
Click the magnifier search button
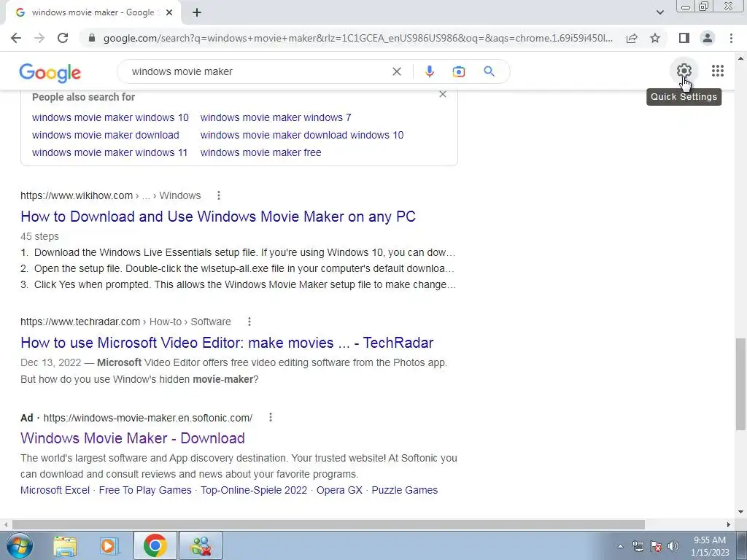[x=489, y=71]
